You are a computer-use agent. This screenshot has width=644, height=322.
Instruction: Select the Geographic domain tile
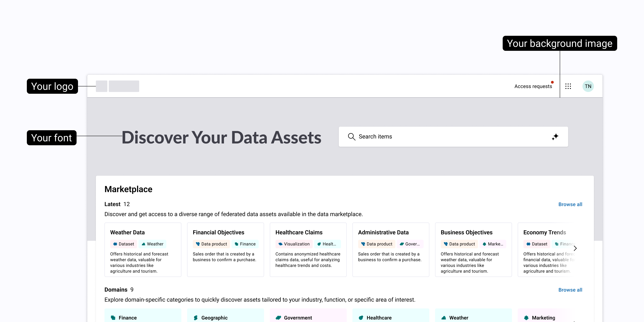(226, 316)
